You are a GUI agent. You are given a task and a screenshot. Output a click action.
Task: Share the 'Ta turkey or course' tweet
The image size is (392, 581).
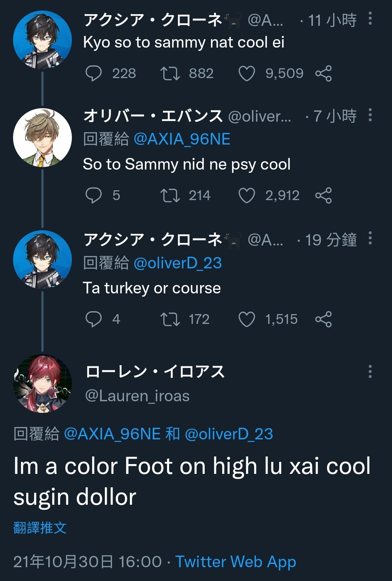tap(323, 319)
